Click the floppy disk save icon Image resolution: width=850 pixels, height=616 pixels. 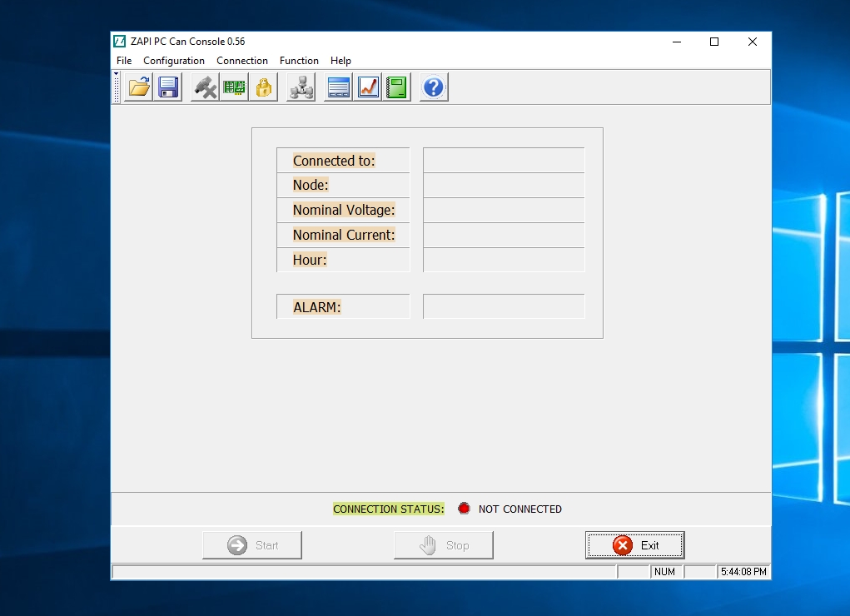tap(168, 87)
